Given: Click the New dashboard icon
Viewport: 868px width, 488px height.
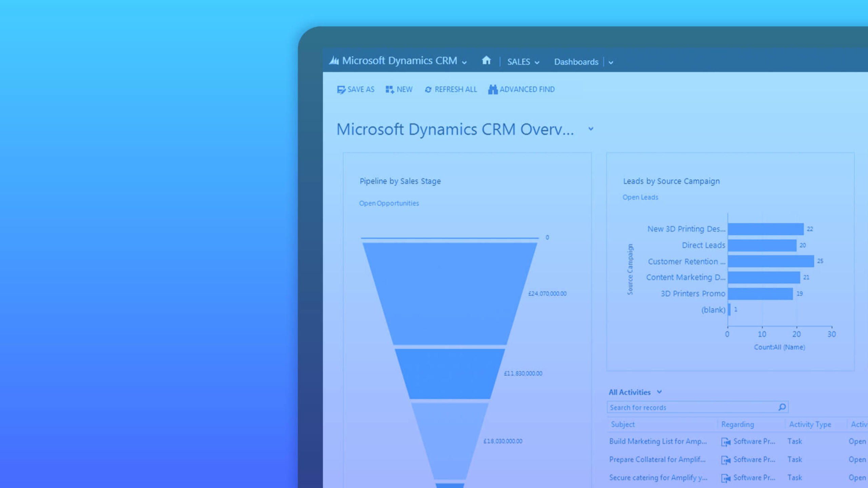Looking at the screenshot, I should pyautogui.click(x=390, y=89).
